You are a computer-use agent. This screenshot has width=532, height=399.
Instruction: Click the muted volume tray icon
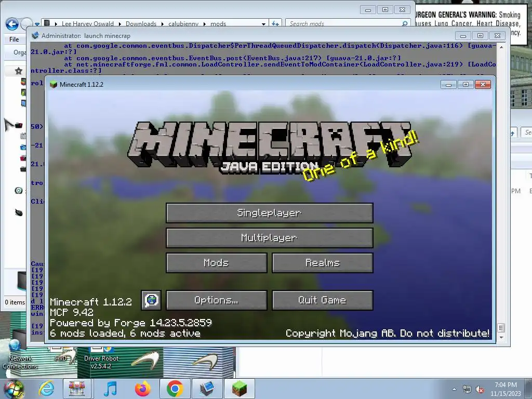coord(480,390)
